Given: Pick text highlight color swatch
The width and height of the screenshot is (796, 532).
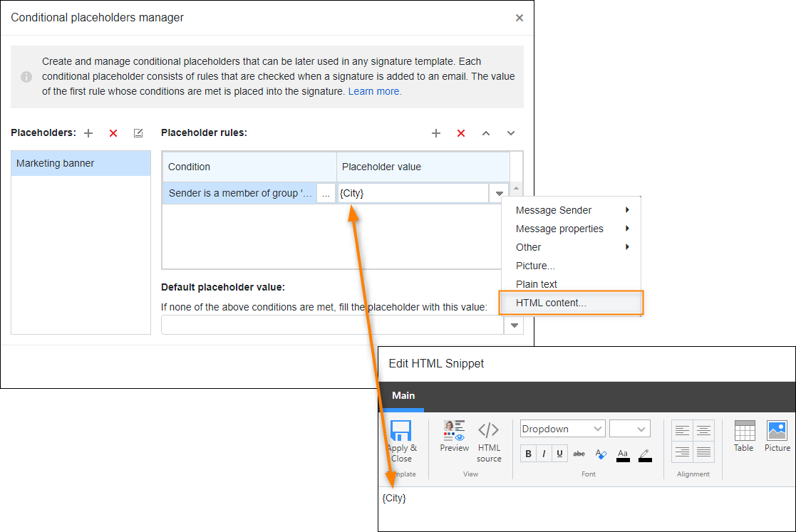Looking at the screenshot, I should point(645,455).
